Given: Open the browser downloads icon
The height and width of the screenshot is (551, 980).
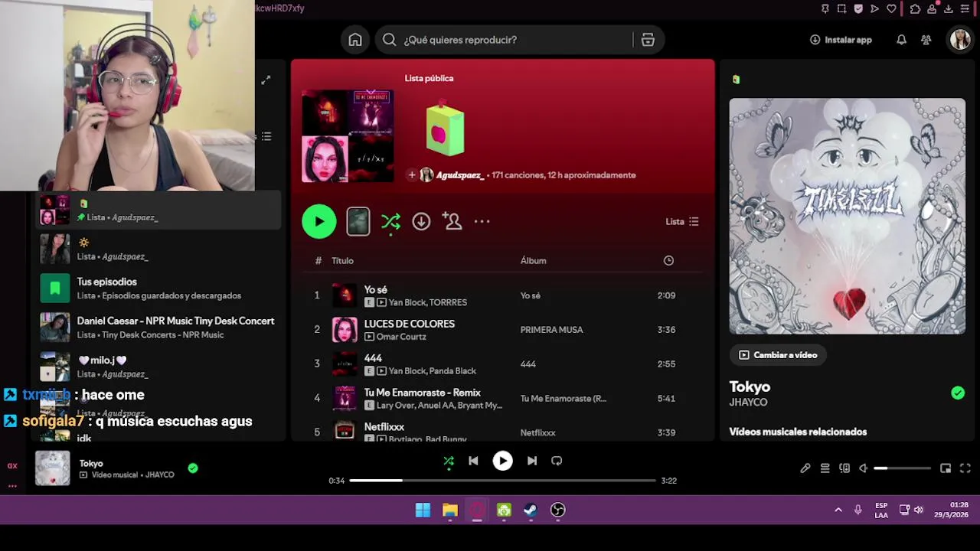Looking at the screenshot, I should pyautogui.click(x=949, y=8).
